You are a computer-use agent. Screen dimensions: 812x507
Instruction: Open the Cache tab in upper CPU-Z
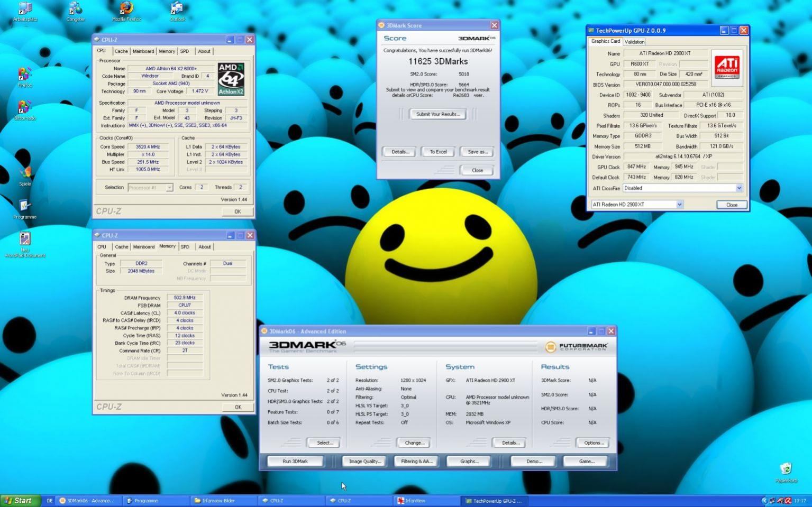121,51
